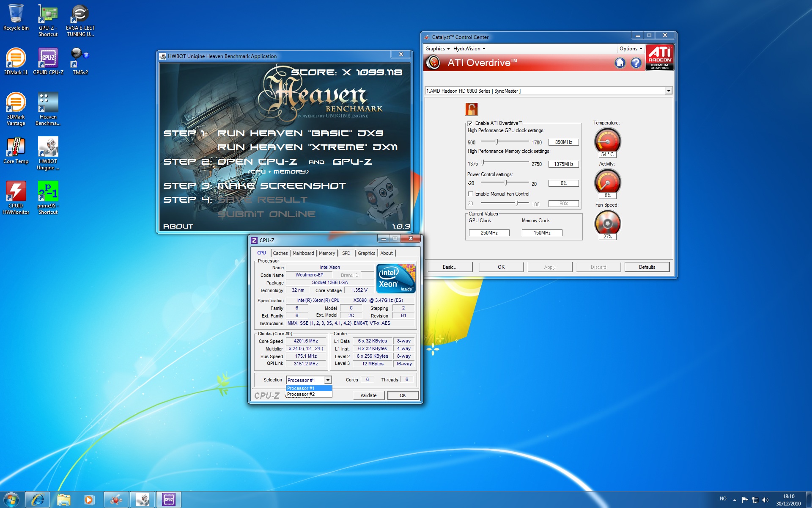Image resolution: width=812 pixels, height=508 pixels.
Task: Click Run Heaven "Basic" DX9 link
Action: click(x=300, y=133)
